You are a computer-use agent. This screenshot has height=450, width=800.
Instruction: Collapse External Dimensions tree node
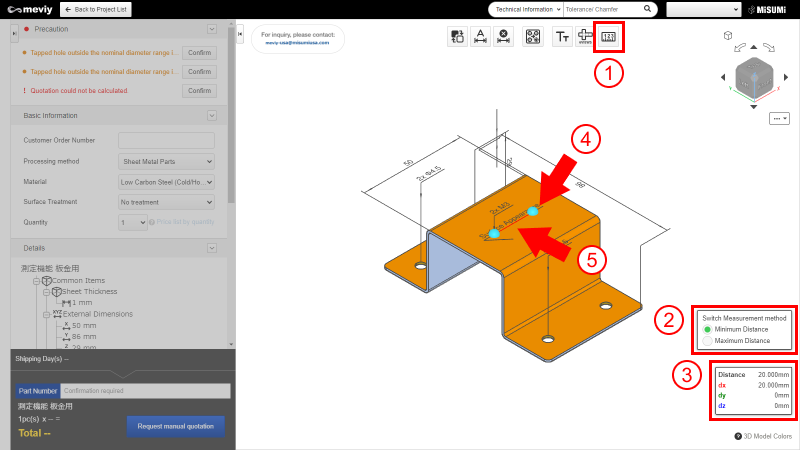pyautogui.click(x=46, y=315)
